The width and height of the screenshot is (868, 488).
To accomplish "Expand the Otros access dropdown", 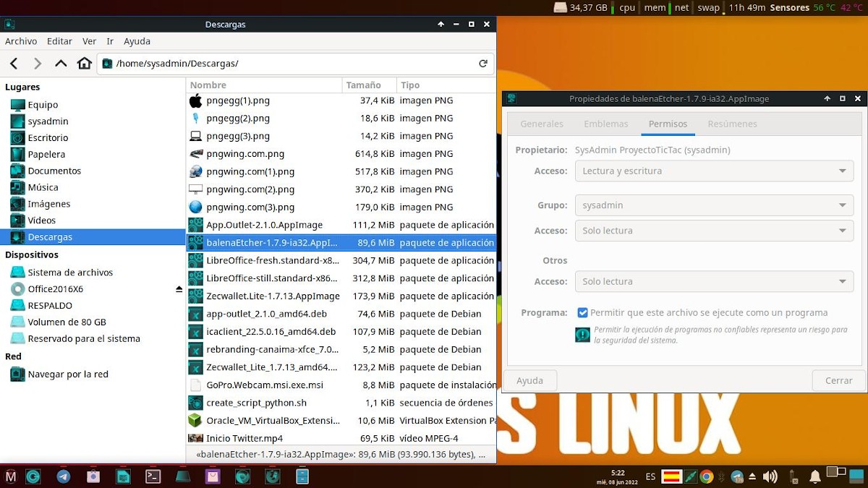I will pyautogui.click(x=713, y=281).
